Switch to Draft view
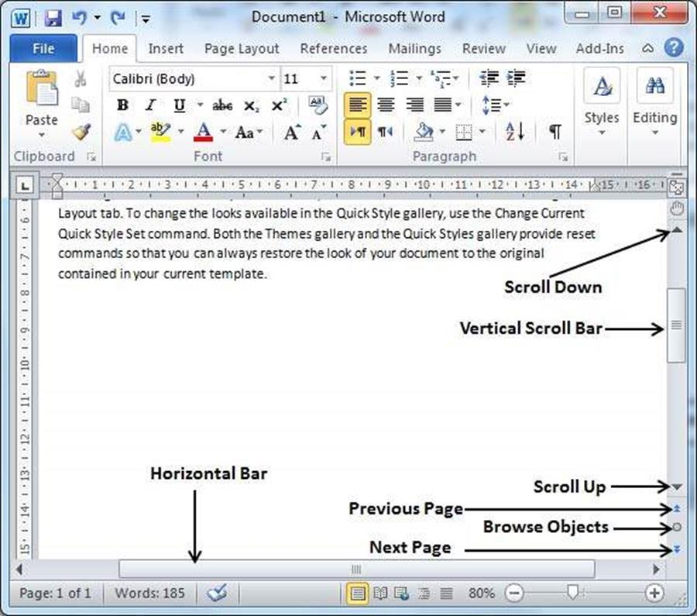 446,594
